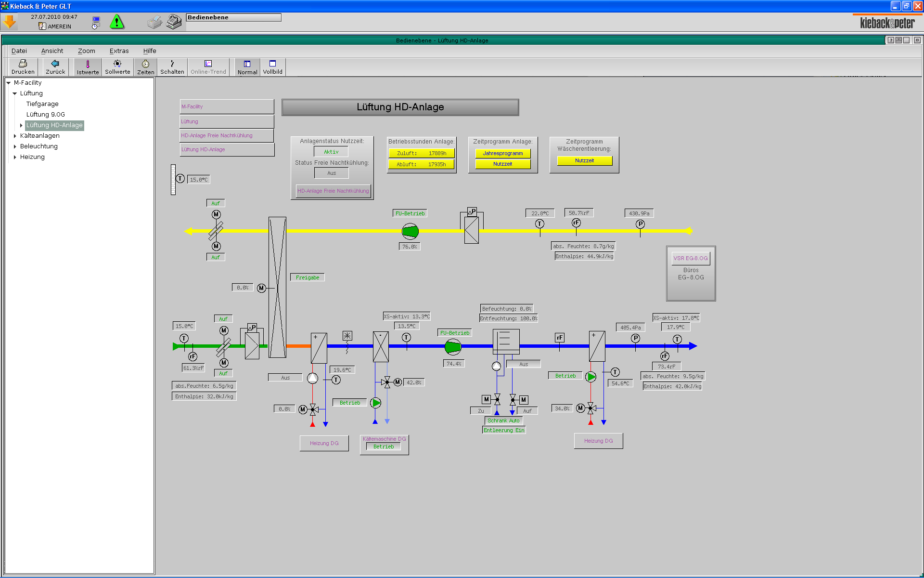This screenshot has width=924, height=578.
Task: Click the supply air fan symbol
Action: point(452,346)
